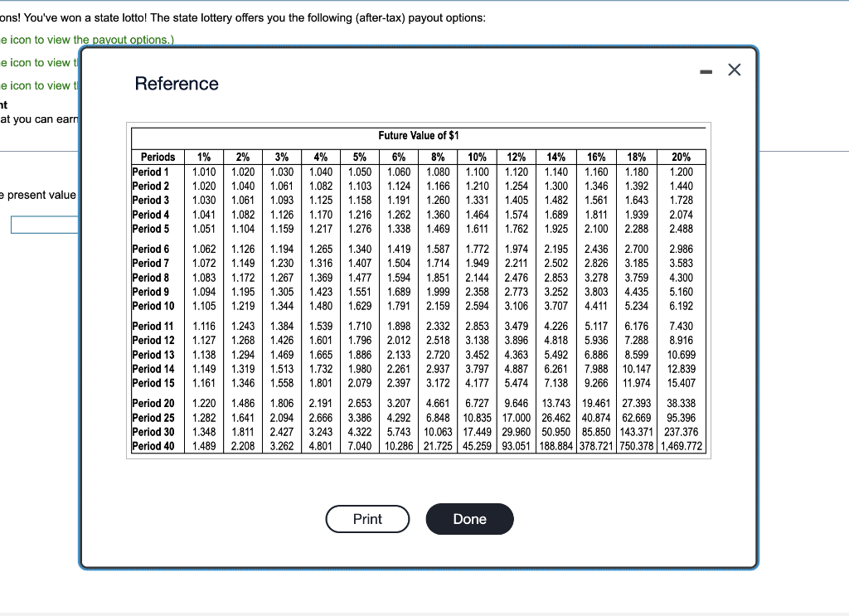849x616 pixels.
Task: Click the 1% column header
Action: click(203, 157)
